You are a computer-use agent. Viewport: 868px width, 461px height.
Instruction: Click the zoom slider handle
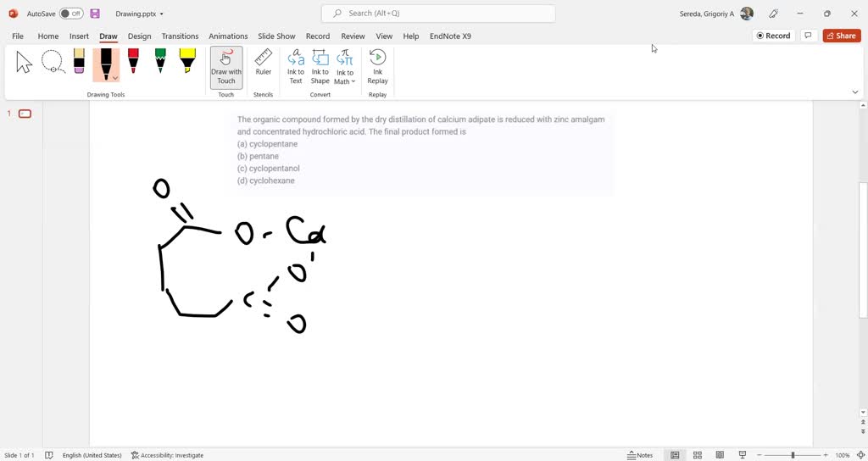(793, 455)
